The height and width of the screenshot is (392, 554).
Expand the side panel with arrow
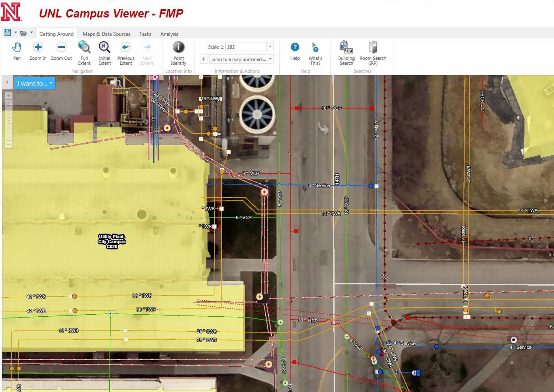click(7, 82)
